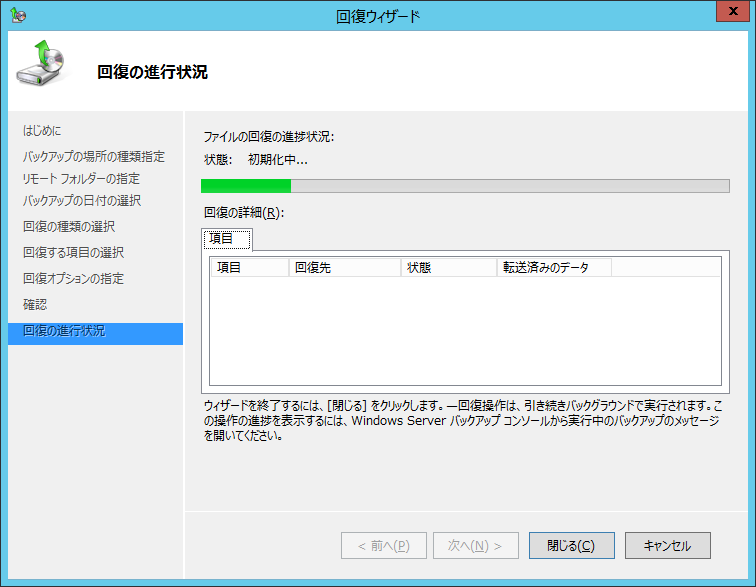Click the highlighted 回復の進行状況 step

[64, 331]
